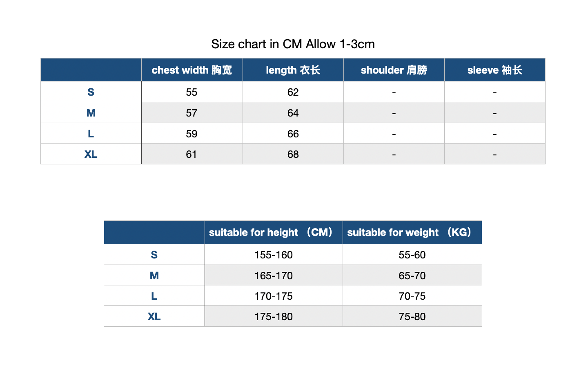Select the 'shoulder 肩膀' column header

[x=394, y=70]
